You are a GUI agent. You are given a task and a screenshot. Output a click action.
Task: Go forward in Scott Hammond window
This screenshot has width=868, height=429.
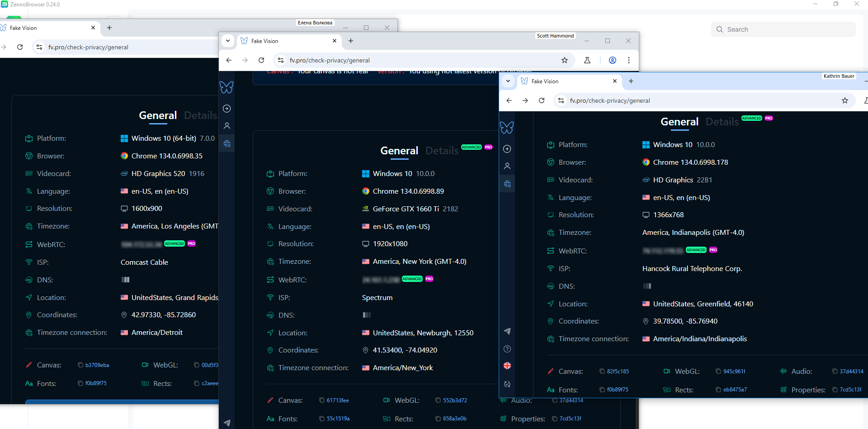coord(245,60)
